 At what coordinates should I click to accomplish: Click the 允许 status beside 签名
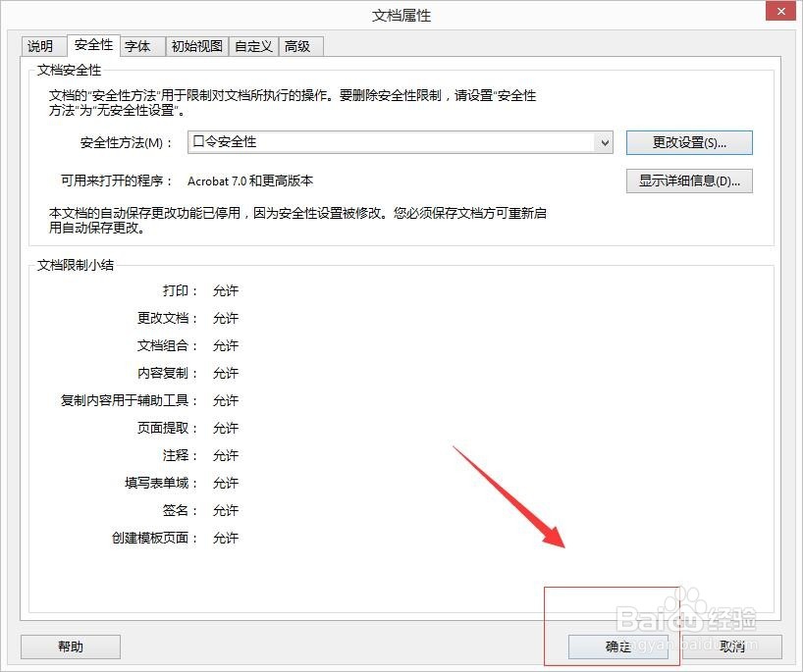point(225,510)
